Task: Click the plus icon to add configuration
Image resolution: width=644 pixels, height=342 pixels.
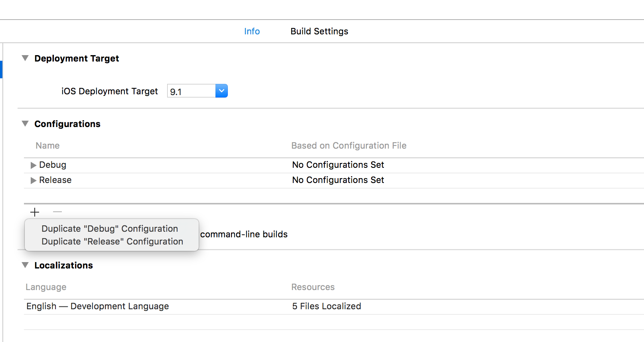Action: coord(35,212)
